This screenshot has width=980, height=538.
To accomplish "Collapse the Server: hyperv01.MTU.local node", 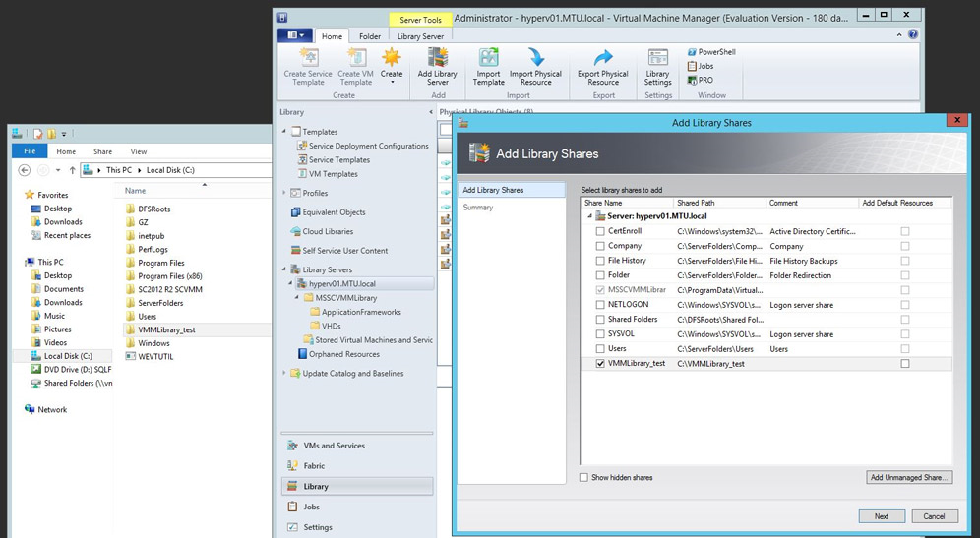I will click(x=590, y=216).
